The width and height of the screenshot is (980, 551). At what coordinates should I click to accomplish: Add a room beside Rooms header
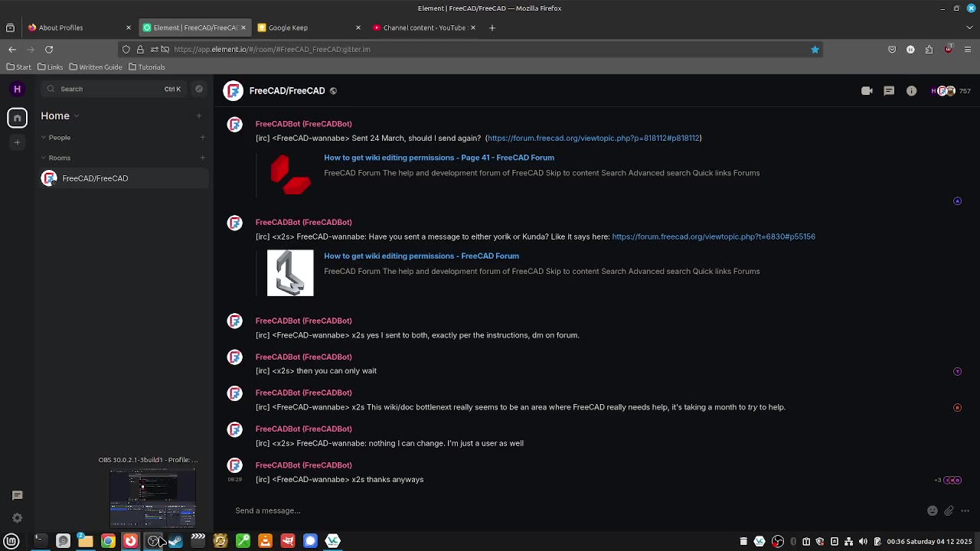coord(202,158)
